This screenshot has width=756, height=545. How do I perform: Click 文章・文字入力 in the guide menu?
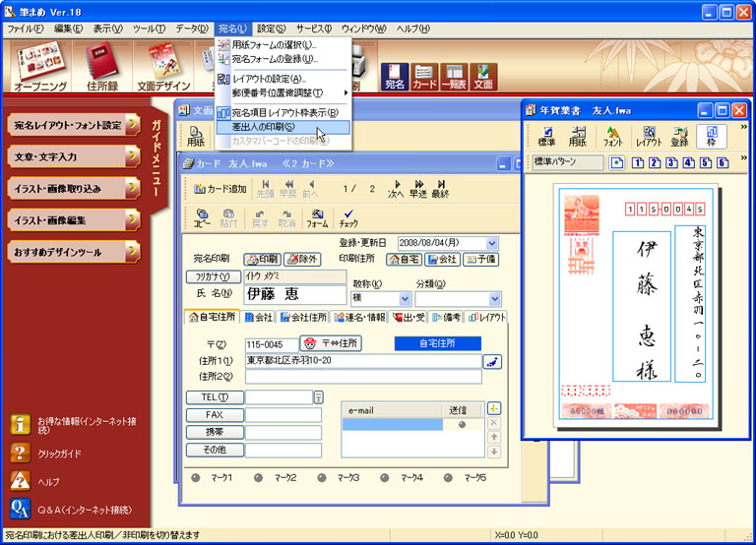(71, 156)
